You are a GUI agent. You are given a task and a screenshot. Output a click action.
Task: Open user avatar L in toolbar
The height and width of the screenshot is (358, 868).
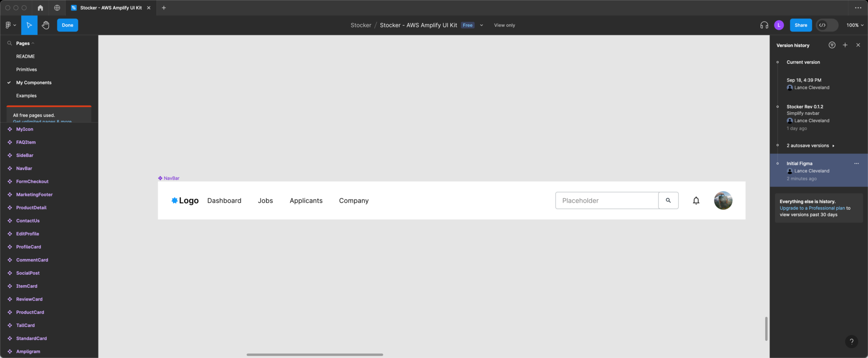pos(779,25)
